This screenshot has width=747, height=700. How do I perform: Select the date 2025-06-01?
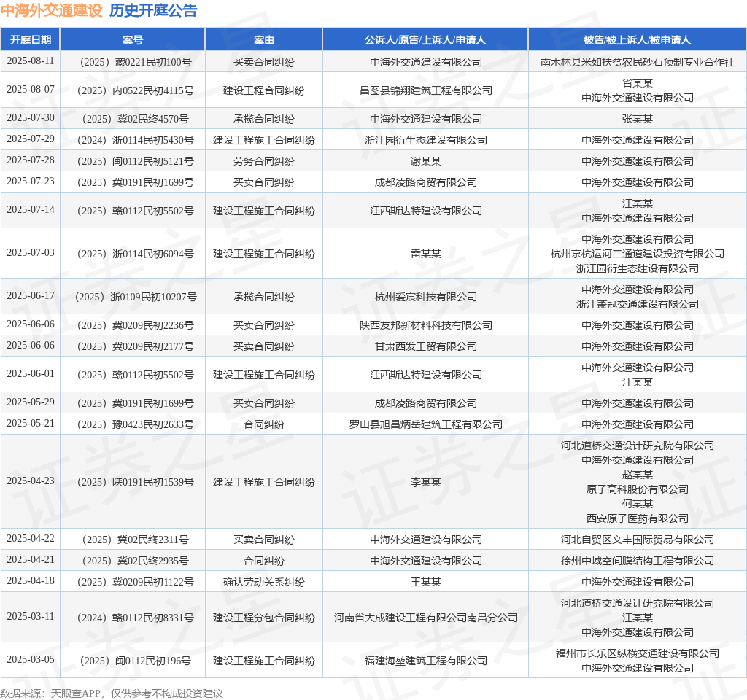pos(31,374)
